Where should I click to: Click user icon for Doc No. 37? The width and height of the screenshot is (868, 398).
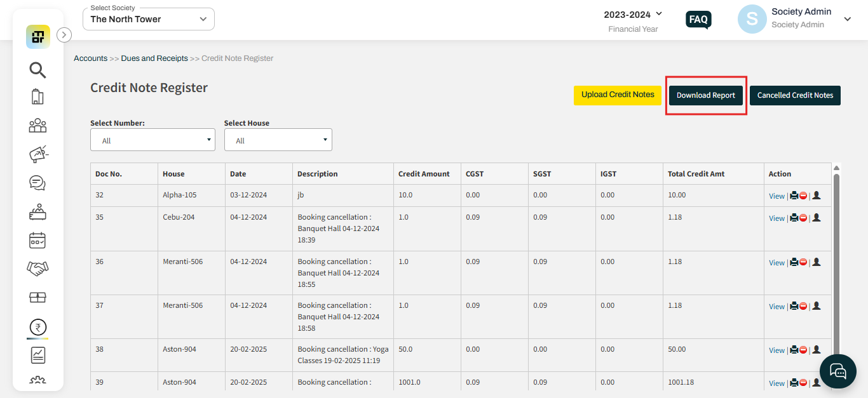(x=817, y=306)
